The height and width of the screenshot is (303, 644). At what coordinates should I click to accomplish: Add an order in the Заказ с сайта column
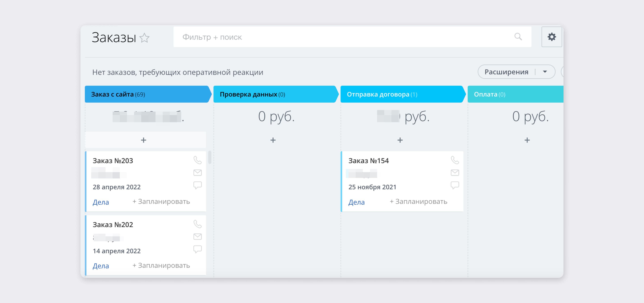tap(144, 140)
